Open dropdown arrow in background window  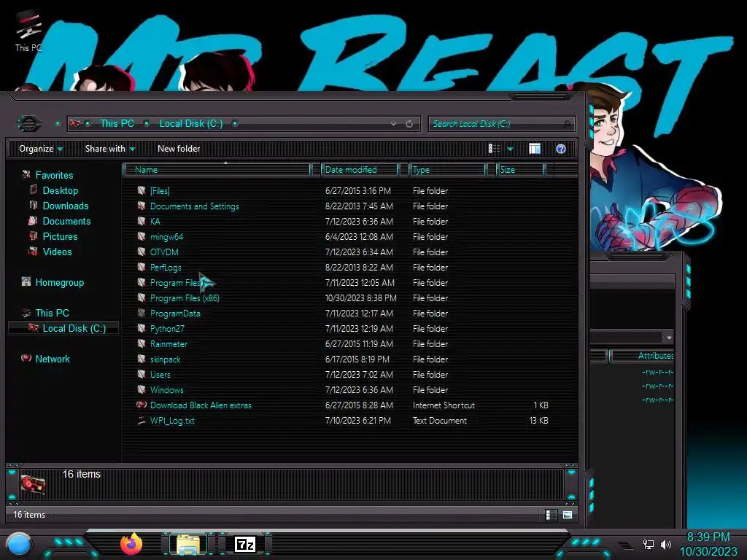(669, 337)
